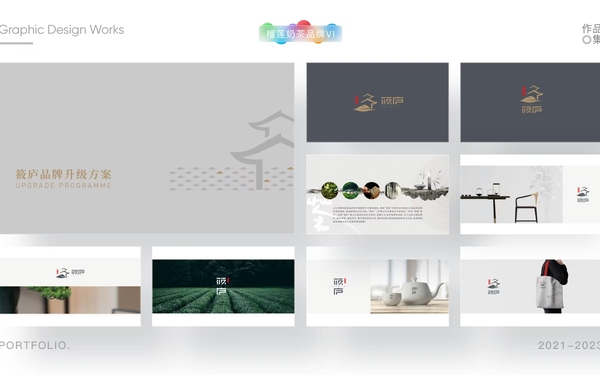Click the white 筱庐 logo on tea field

tap(222, 286)
